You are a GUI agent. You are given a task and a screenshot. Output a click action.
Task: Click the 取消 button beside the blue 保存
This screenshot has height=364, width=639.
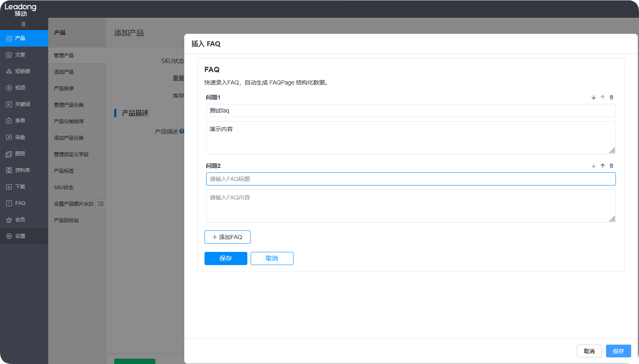point(272,258)
